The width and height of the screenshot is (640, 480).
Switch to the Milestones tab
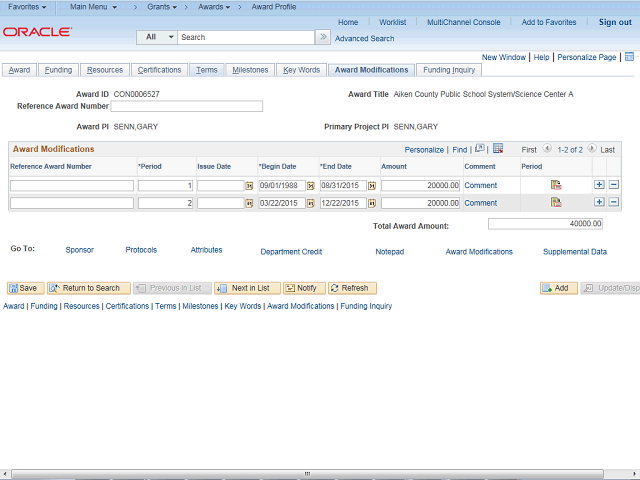click(x=250, y=70)
